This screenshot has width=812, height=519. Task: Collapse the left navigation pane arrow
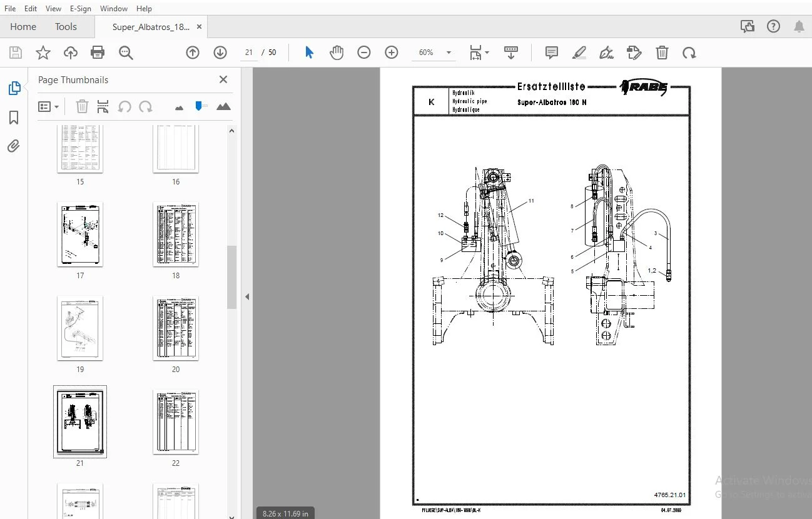[x=247, y=297]
